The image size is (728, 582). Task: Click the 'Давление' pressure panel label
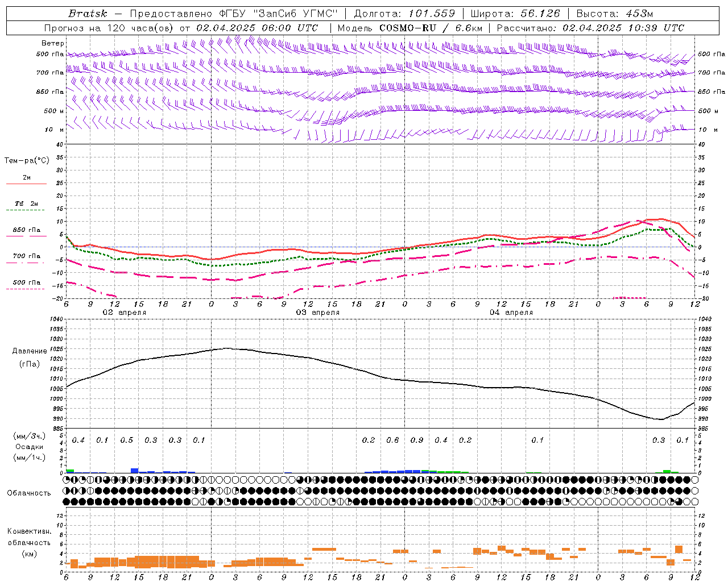(x=30, y=351)
